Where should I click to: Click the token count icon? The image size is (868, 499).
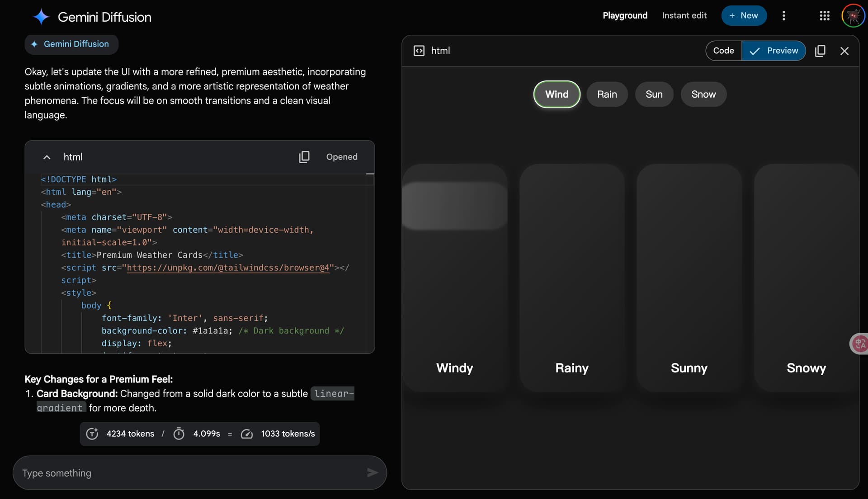92,434
